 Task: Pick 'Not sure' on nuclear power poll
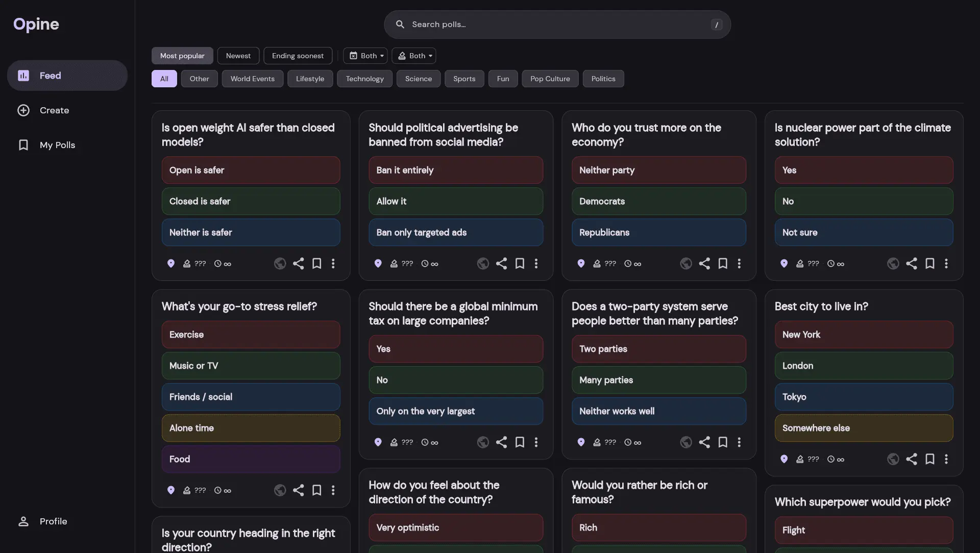(x=864, y=232)
